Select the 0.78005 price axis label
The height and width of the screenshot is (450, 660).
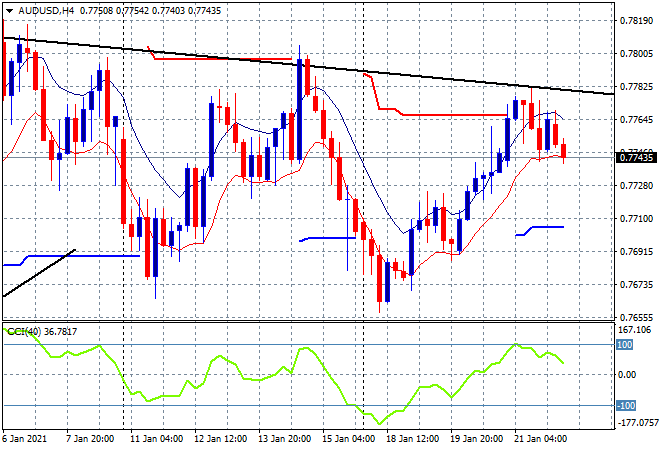(x=636, y=54)
